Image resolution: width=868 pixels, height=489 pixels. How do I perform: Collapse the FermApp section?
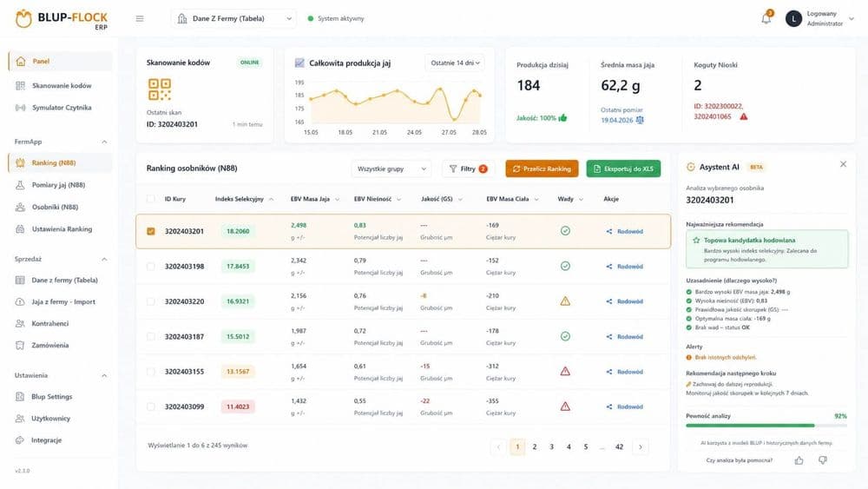coord(104,142)
